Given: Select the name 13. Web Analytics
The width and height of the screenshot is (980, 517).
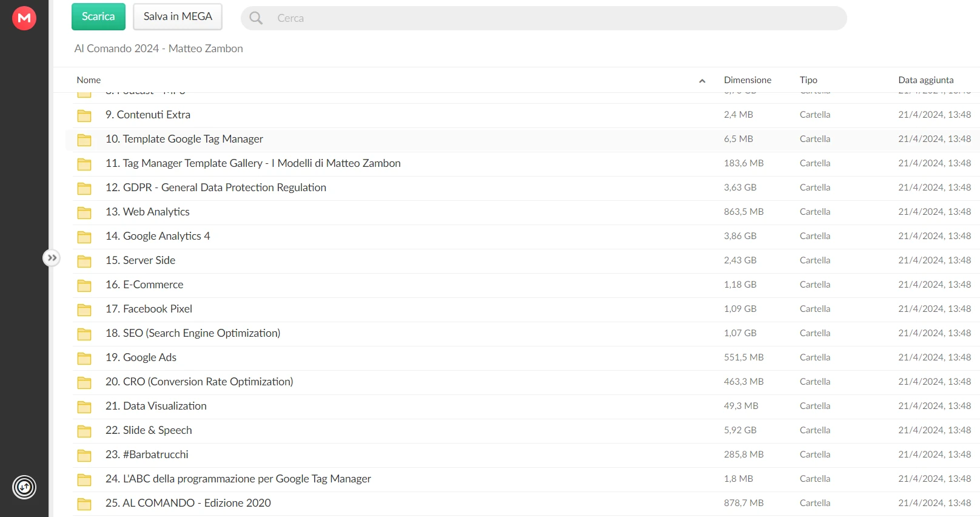Looking at the screenshot, I should [147, 212].
